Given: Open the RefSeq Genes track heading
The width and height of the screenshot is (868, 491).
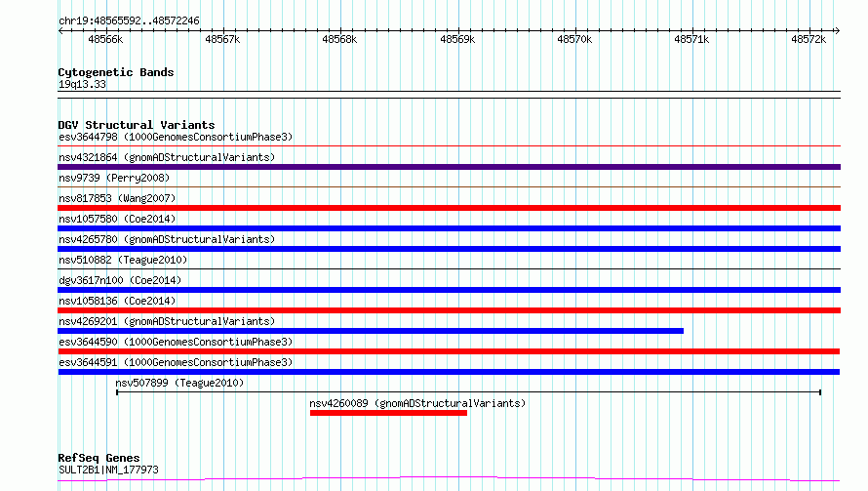Looking at the screenshot, I should tap(99, 458).
